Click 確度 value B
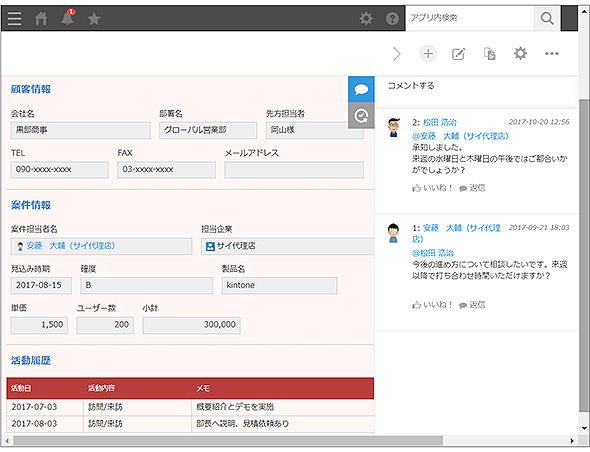 point(146,286)
